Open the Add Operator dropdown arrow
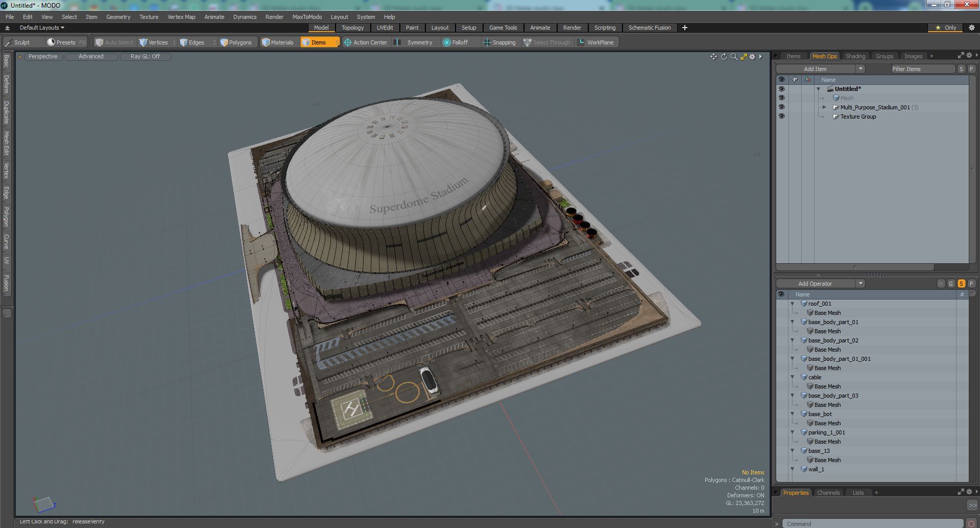980x528 pixels. [861, 284]
